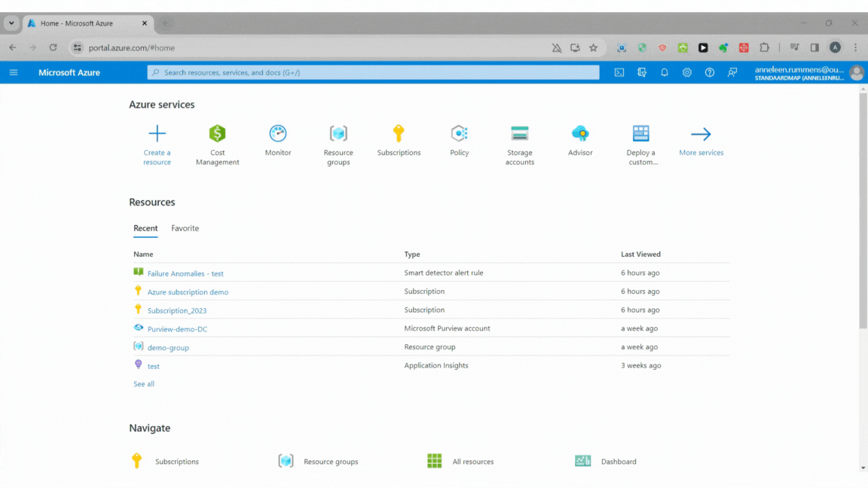Screen dimensions: 868x488
Task: Click the site info icon in address bar
Action: tap(78, 47)
